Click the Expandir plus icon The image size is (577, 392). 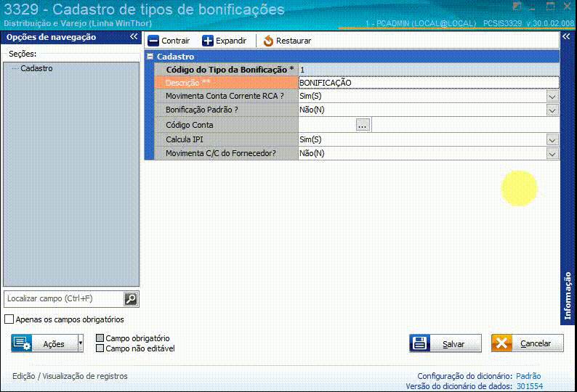[208, 41]
